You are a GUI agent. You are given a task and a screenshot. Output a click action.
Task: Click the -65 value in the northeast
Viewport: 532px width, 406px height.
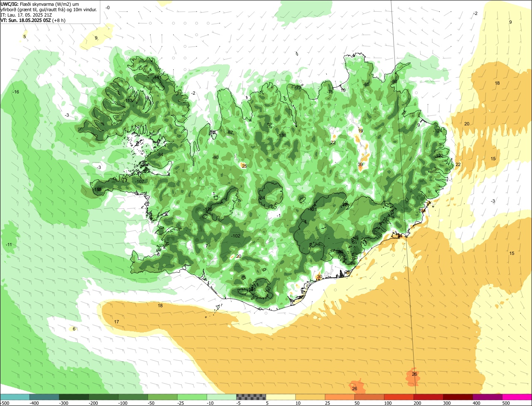(366, 84)
